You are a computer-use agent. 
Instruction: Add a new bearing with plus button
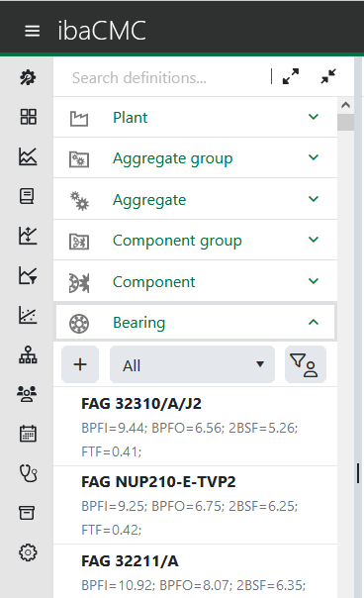pyautogui.click(x=80, y=364)
